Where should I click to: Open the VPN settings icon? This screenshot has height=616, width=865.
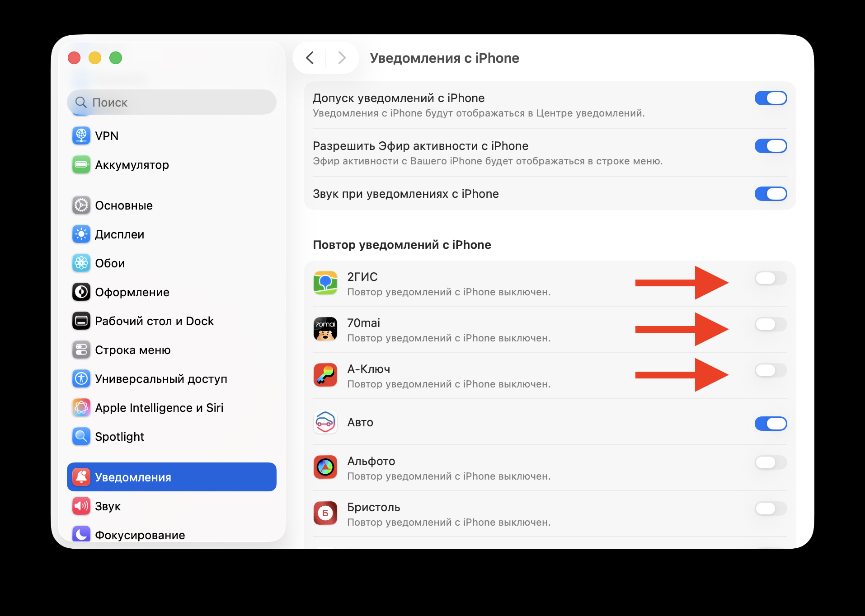[81, 135]
